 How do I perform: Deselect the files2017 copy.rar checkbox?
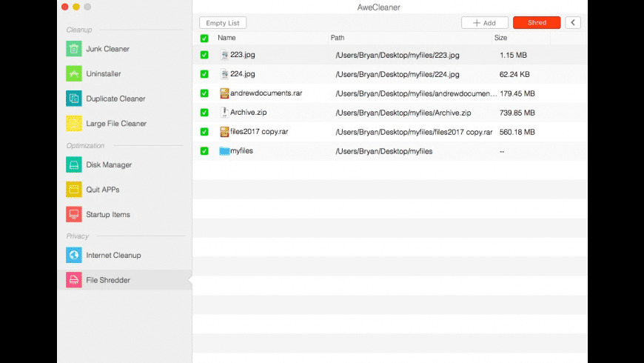pyautogui.click(x=204, y=132)
